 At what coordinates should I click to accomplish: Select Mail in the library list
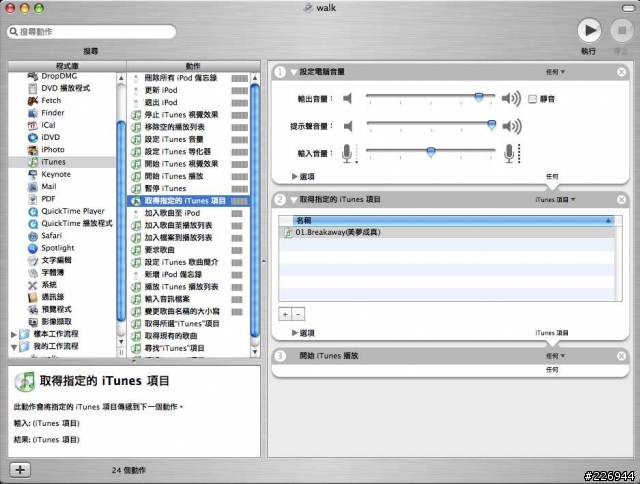49,186
